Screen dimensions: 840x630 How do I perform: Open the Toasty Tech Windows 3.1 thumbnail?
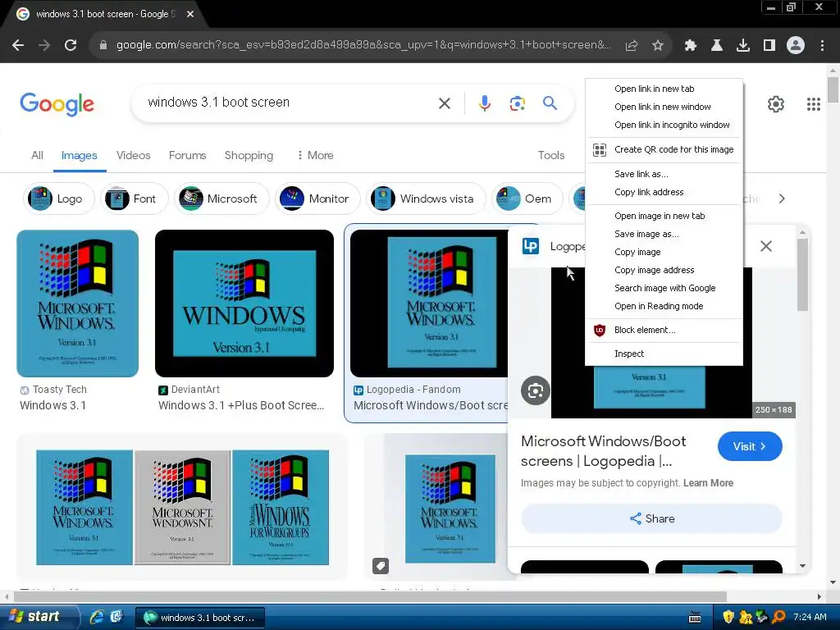pos(78,304)
